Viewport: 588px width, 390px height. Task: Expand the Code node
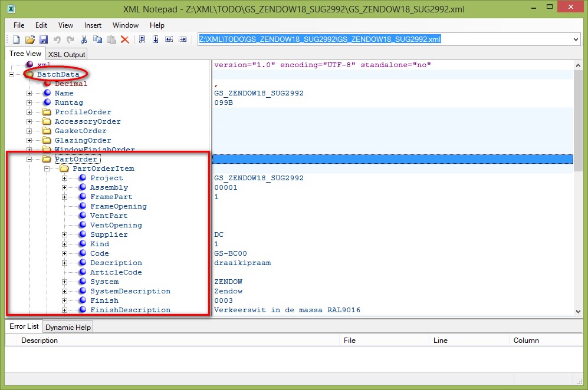(64, 254)
